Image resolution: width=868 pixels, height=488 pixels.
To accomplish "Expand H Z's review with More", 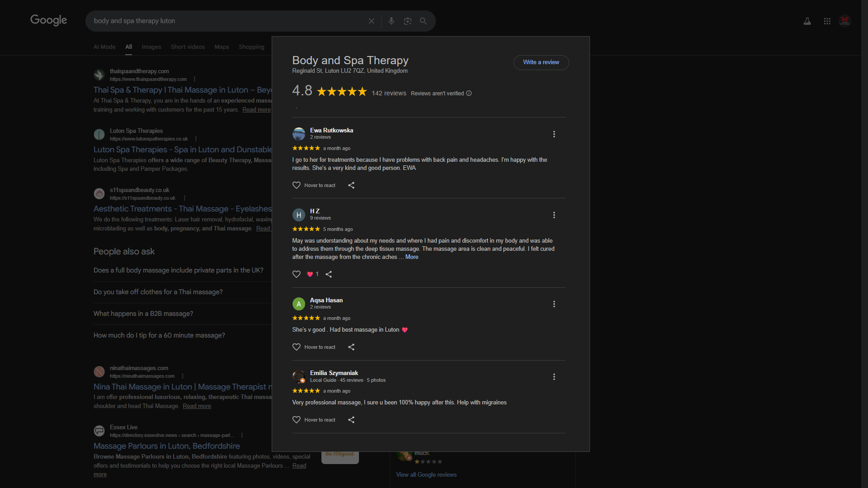I will click(x=412, y=257).
